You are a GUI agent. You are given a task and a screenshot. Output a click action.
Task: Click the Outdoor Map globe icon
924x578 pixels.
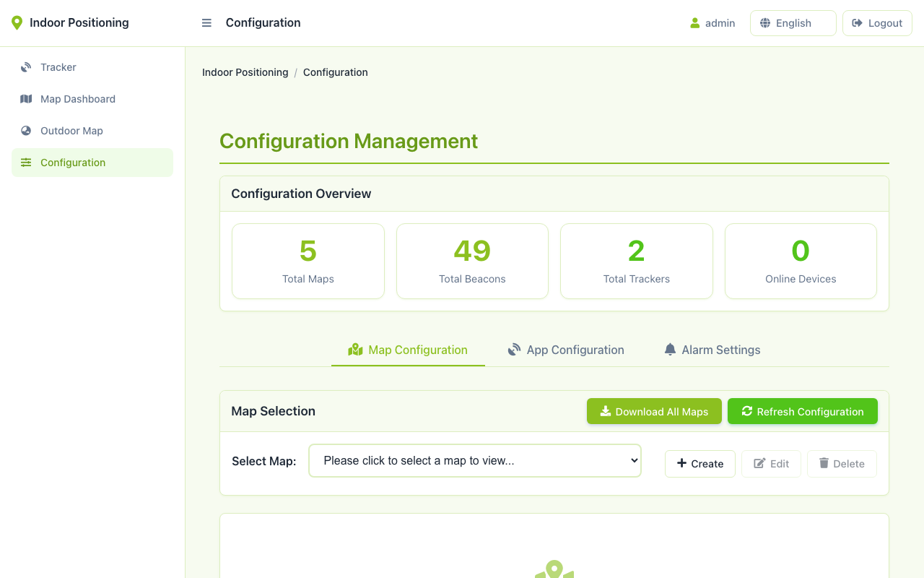pyautogui.click(x=26, y=131)
